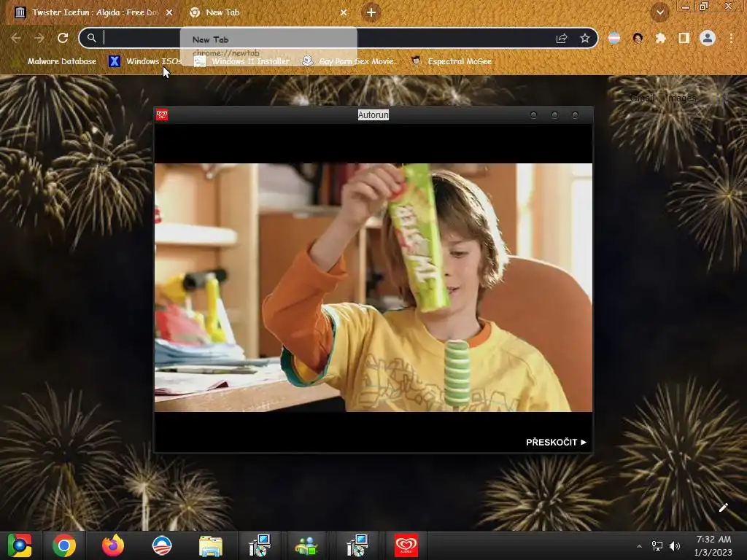Open the Extensions puzzle piece menu
This screenshot has width=747, height=560.
660,38
